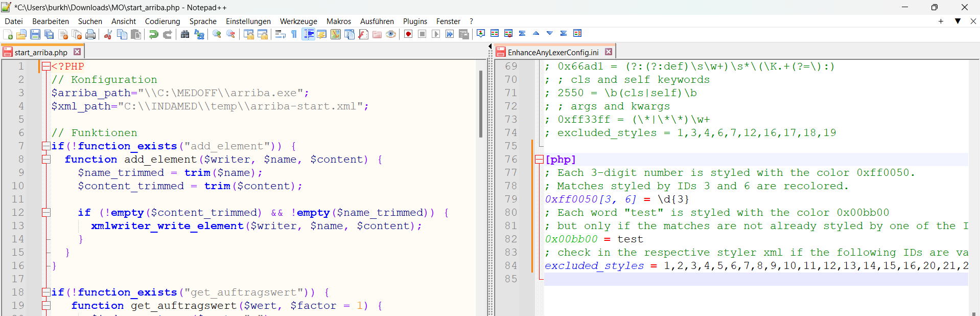Click the Redo arrow icon
980x316 pixels.
(x=167, y=34)
